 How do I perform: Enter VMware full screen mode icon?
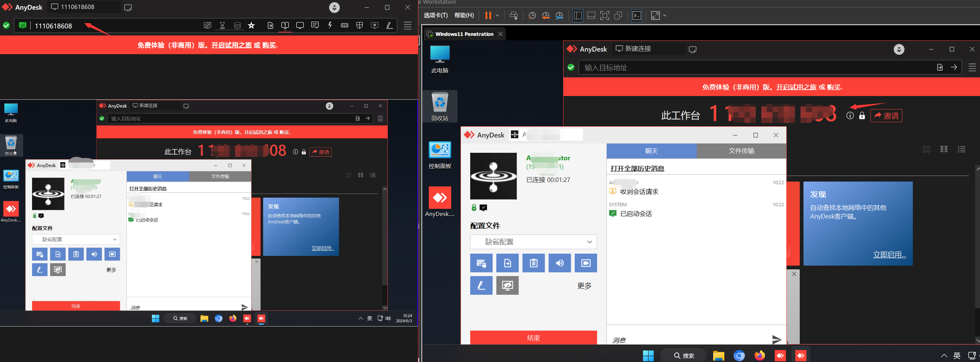[x=605, y=16]
